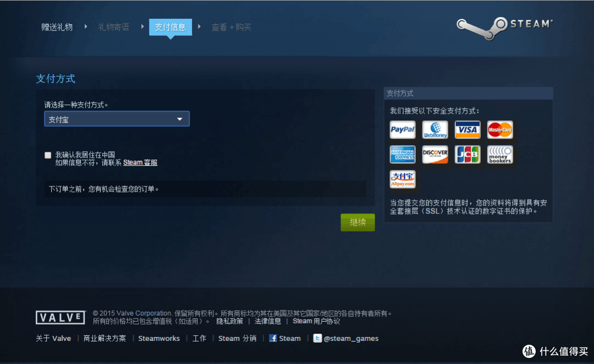594x364 pixels.
Task: Click the 支付方式 page heading
Action: [56, 79]
